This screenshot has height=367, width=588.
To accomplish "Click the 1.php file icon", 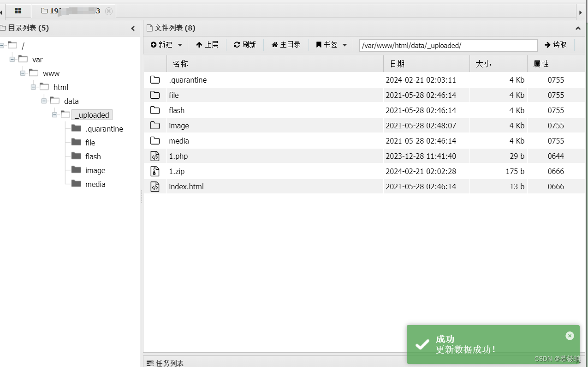I will pos(155,156).
